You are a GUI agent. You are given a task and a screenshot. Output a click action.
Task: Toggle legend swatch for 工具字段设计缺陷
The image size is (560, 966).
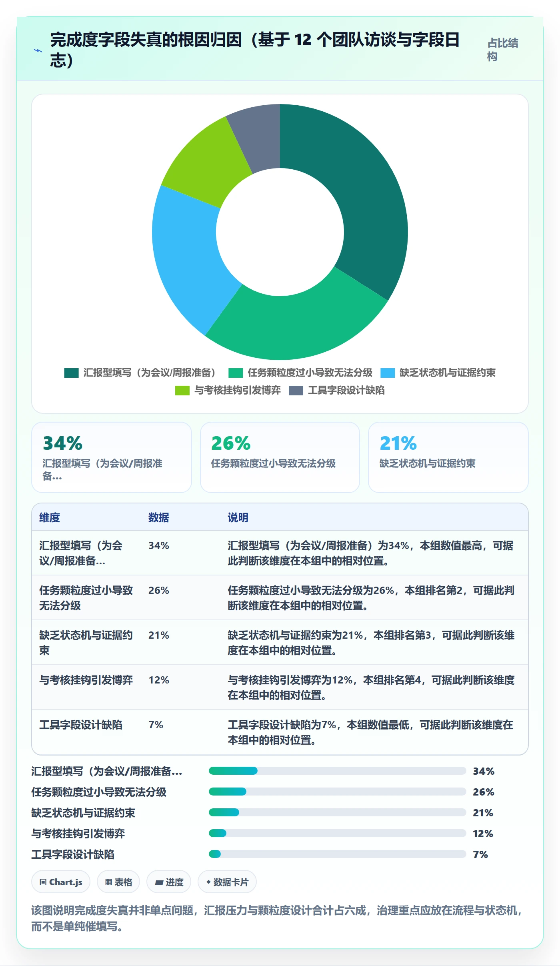pyautogui.click(x=296, y=391)
